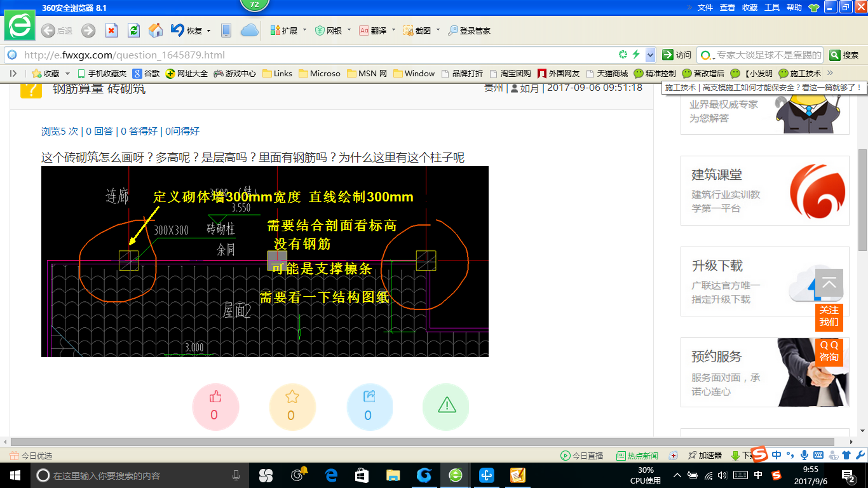The height and width of the screenshot is (488, 868).
Task: Open the 升级下载 sidebar card
Action: click(765, 281)
